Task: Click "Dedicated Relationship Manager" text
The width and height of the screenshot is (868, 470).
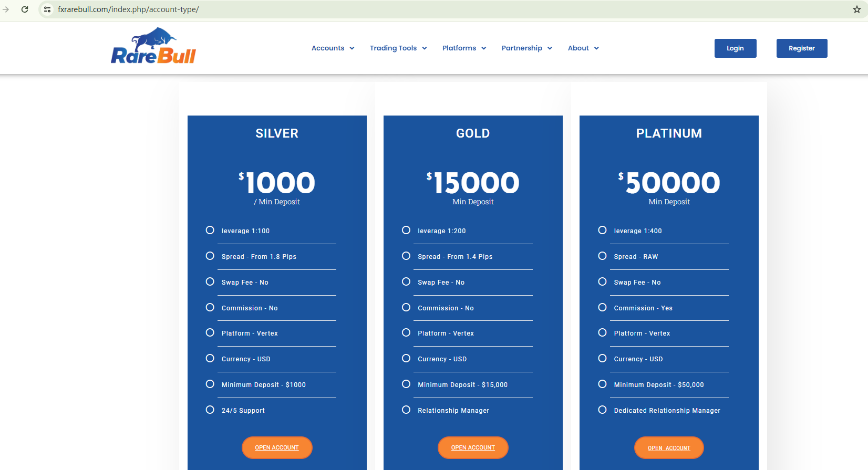Action: 667,411
